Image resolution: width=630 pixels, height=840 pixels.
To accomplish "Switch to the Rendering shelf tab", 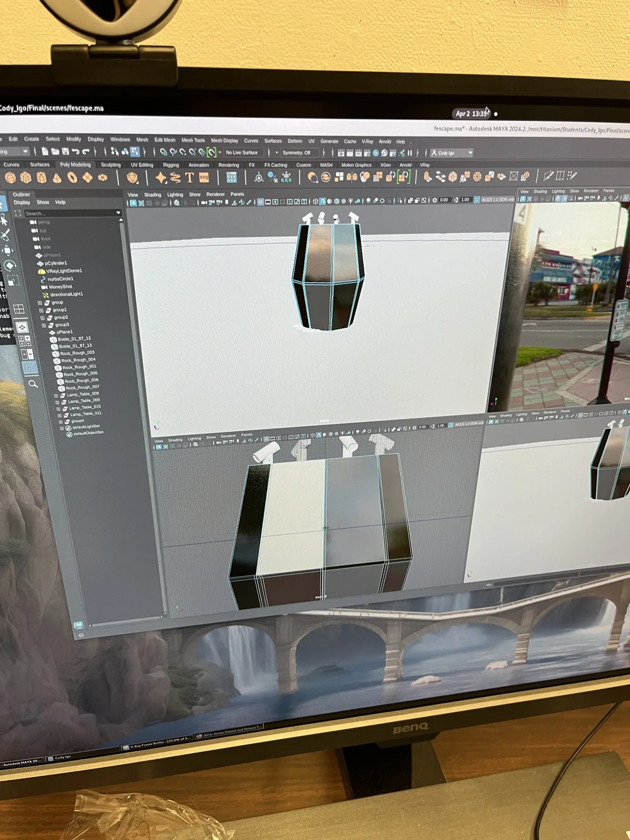I will [229, 164].
